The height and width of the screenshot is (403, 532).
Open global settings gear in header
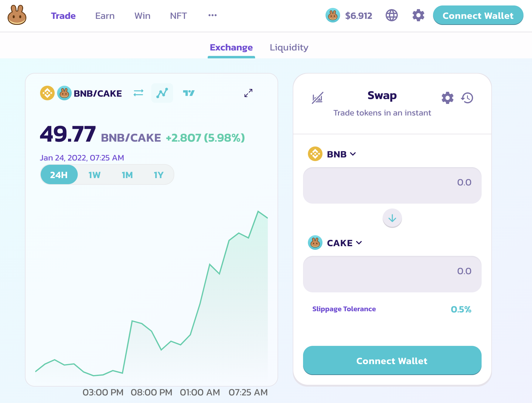[418, 15]
